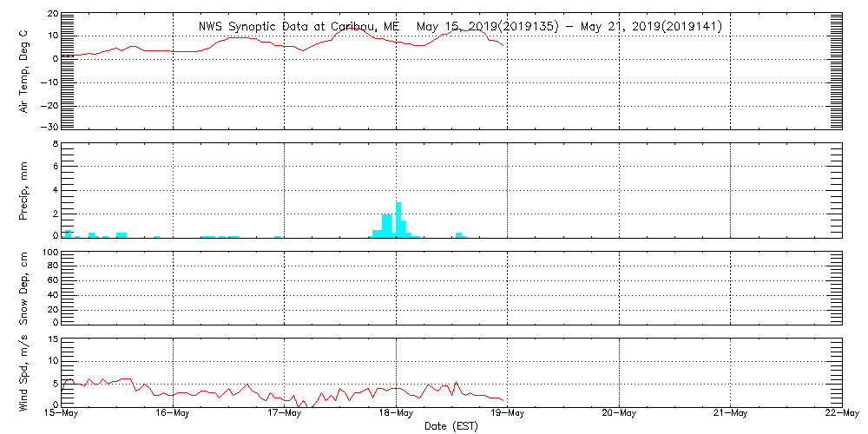The width and height of the screenshot is (868, 434).
Task: Click the 'Snow Dep, cm' axis label
Action: point(23,288)
